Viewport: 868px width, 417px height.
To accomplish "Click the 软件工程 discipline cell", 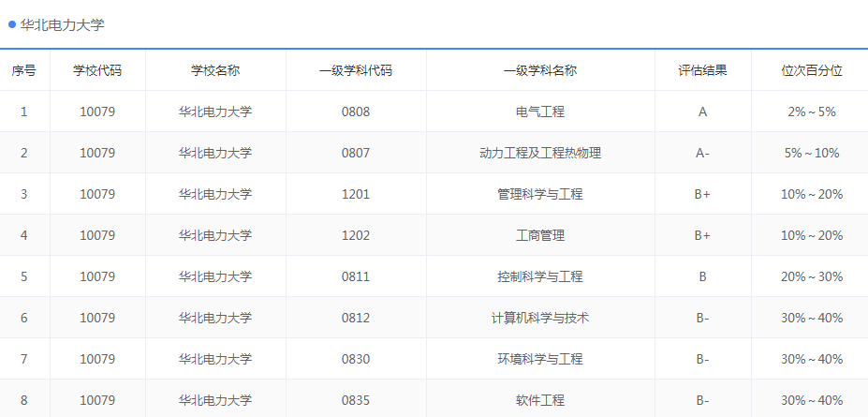I will pyautogui.click(x=540, y=400).
